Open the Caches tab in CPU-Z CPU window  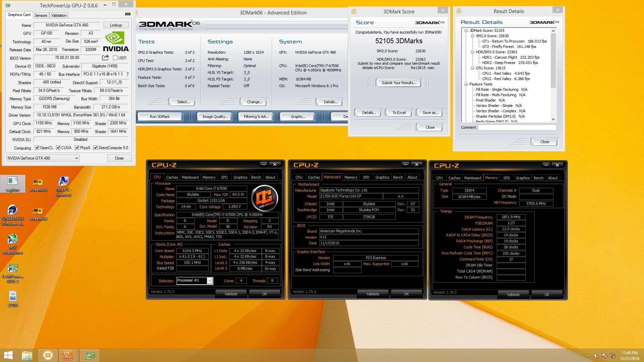pyautogui.click(x=172, y=177)
